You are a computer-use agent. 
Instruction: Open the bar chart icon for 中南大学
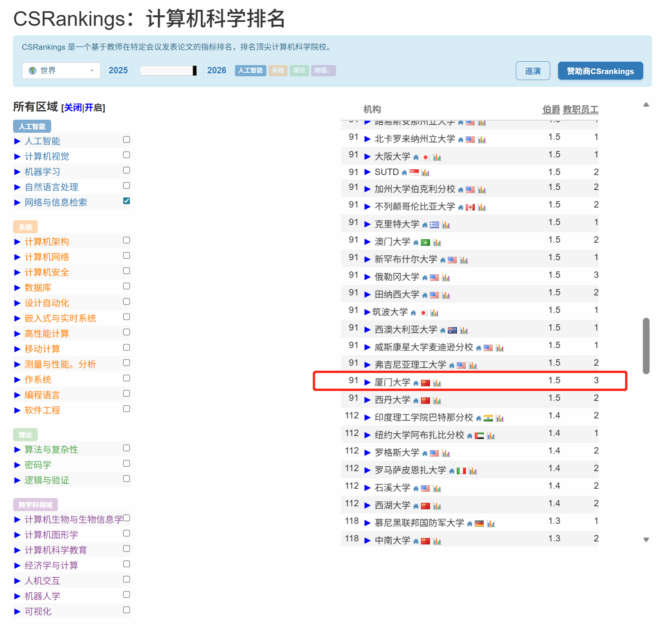tap(437, 540)
